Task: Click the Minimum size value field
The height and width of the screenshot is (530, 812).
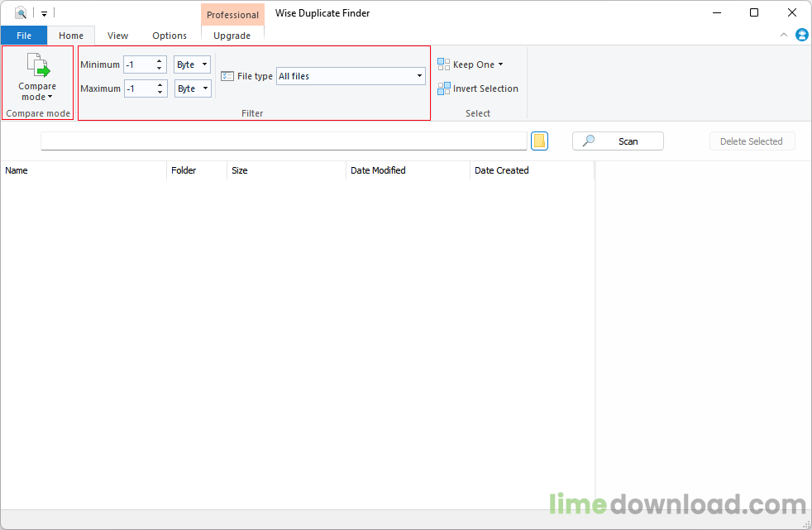Action: pos(139,64)
